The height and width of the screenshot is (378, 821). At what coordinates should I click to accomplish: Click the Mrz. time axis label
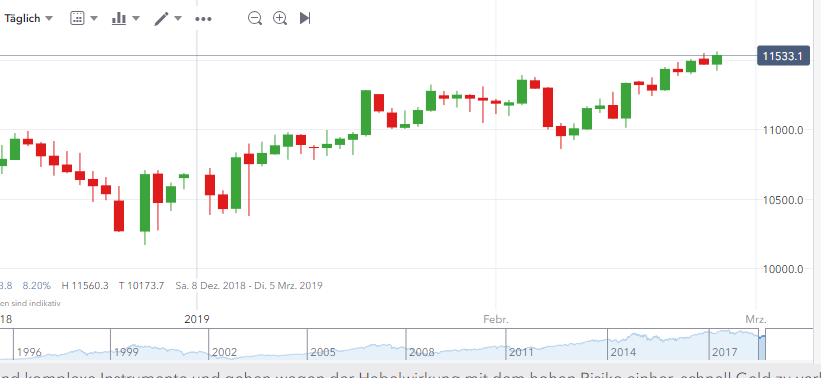757,319
